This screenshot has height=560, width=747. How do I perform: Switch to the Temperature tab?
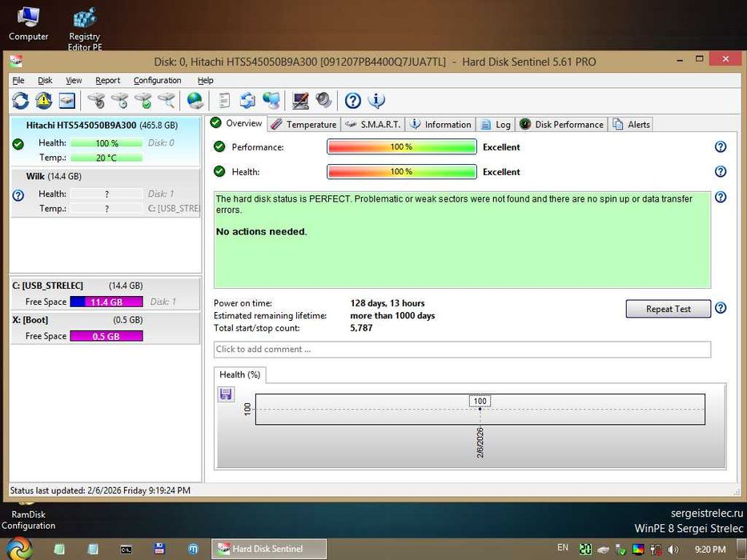(x=303, y=124)
